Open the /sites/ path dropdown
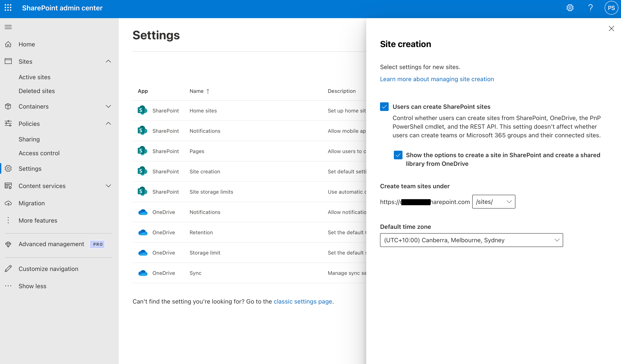The height and width of the screenshot is (364, 621). pyautogui.click(x=493, y=202)
